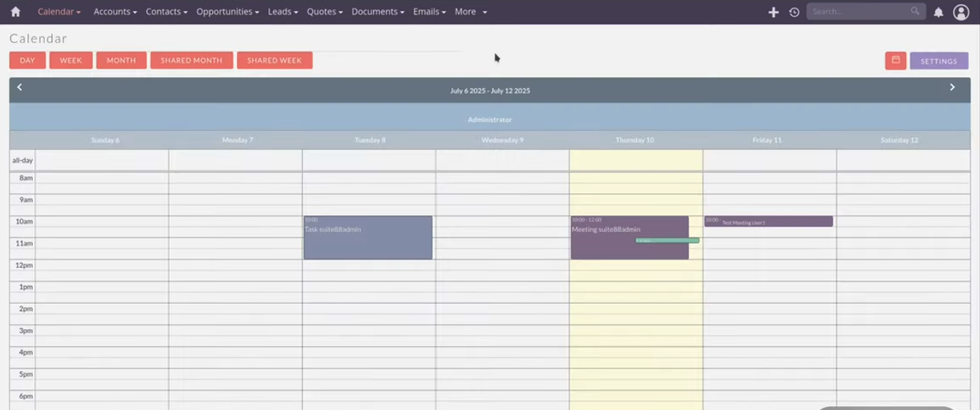Click the 3pm time label
Image resolution: width=980 pixels, height=410 pixels.
point(26,331)
